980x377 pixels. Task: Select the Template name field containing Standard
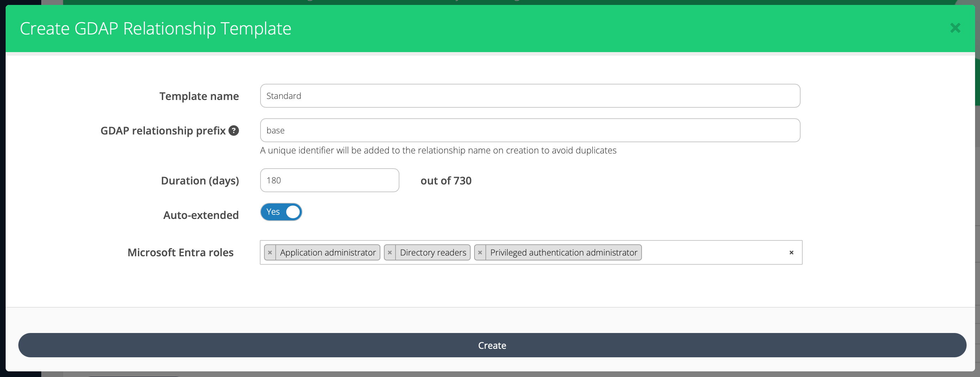(x=529, y=96)
